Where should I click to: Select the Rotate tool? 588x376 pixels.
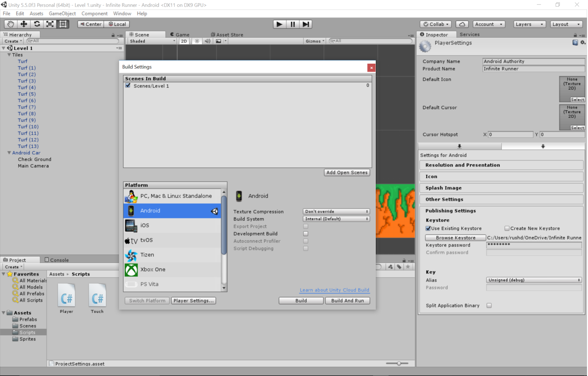37,24
